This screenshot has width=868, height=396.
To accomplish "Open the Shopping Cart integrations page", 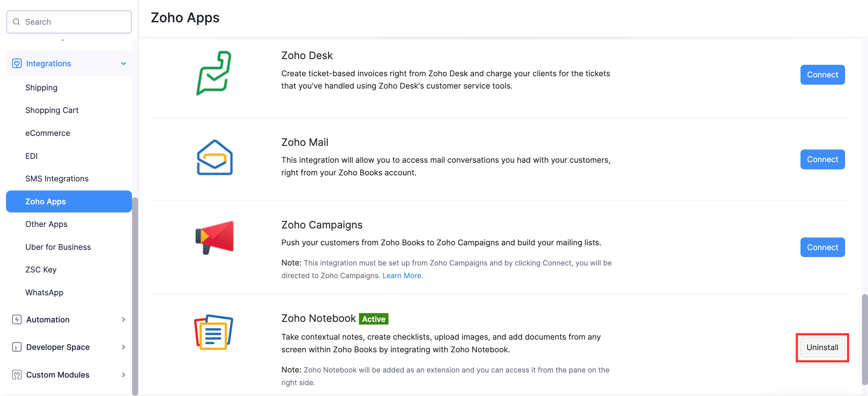I will click(52, 110).
